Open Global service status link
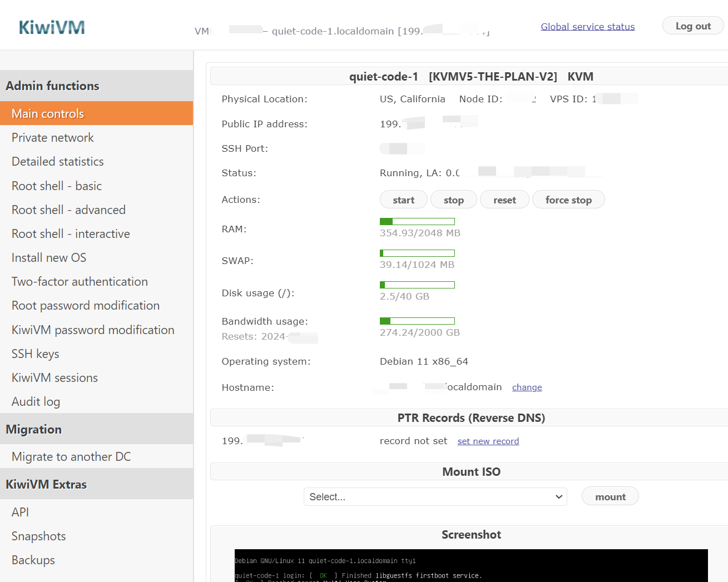Viewport: 728px width, 582px height. tap(587, 27)
